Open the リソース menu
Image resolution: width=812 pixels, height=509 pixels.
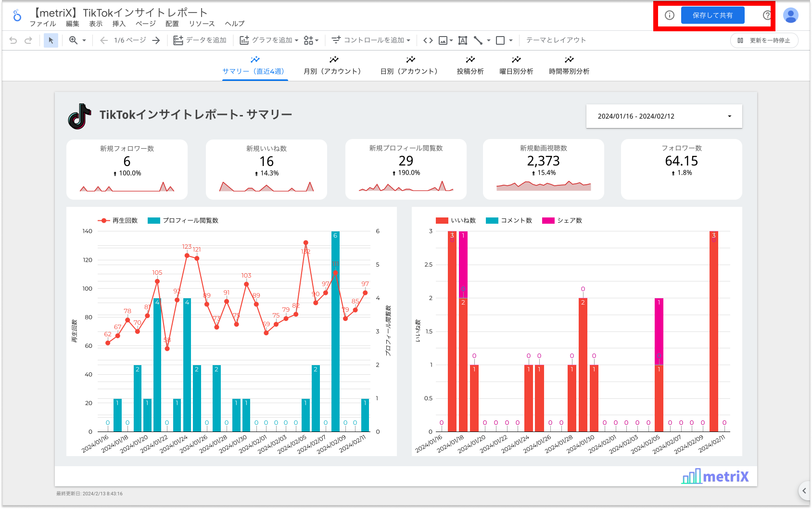coord(202,24)
